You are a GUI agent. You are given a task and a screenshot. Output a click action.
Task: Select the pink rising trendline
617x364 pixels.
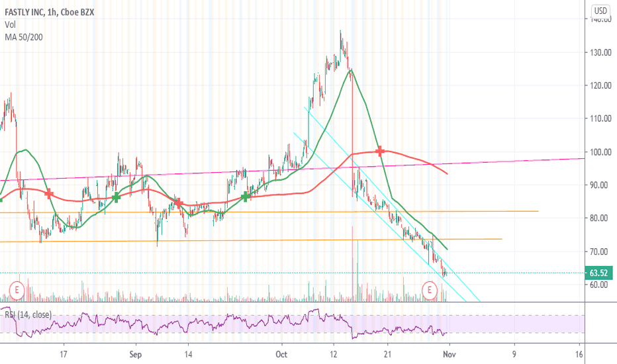click(292, 169)
